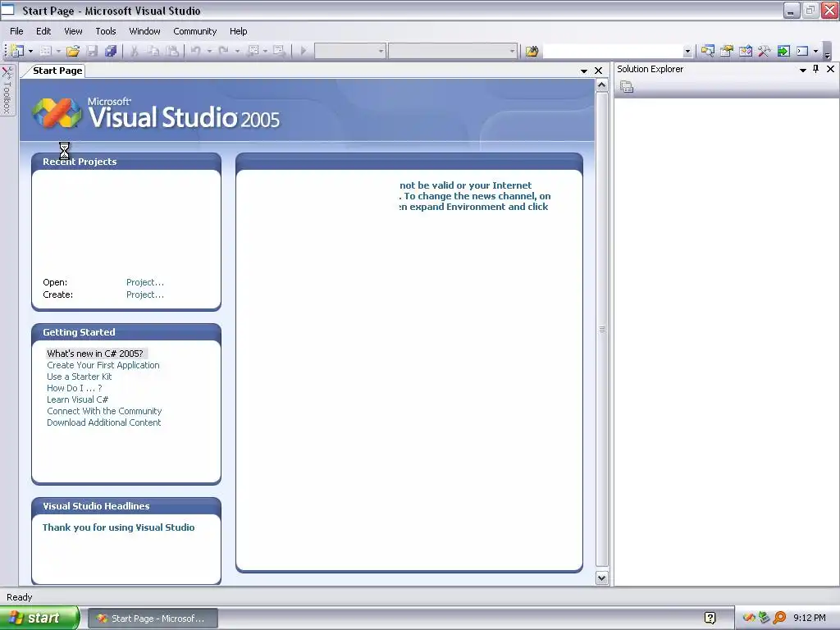Open Solution Explorer from toolbar icon
Image resolution: width=840 pixels, height=630 pixels.
[x=708, y=51]
